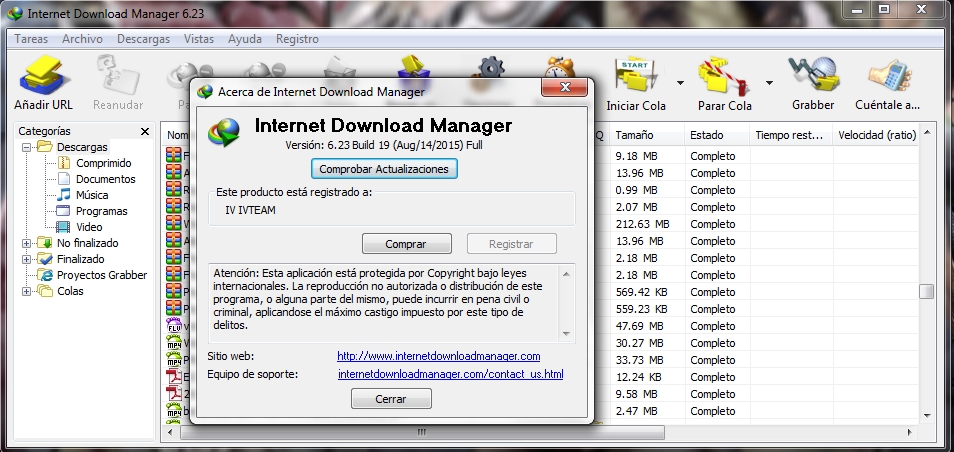The image size is (954, 452).
Task: Click the No finalizado folder icon
Action: pos(44,243)
